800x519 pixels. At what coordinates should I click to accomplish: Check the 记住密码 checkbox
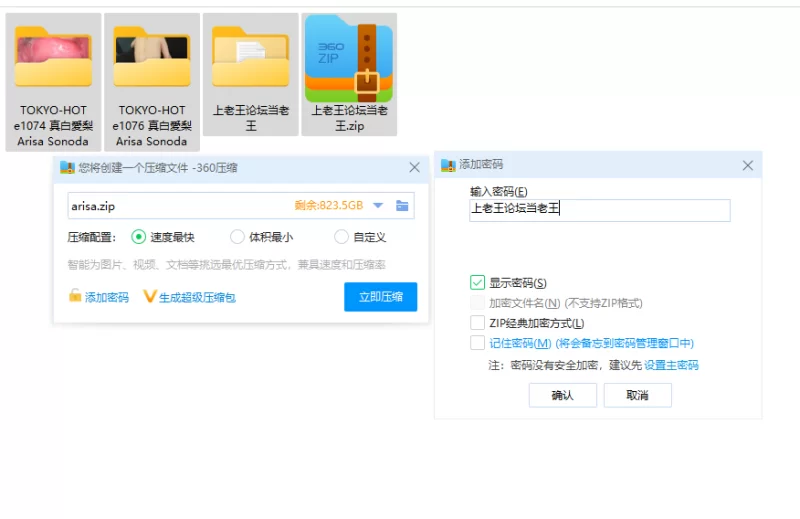coord(477,342)
